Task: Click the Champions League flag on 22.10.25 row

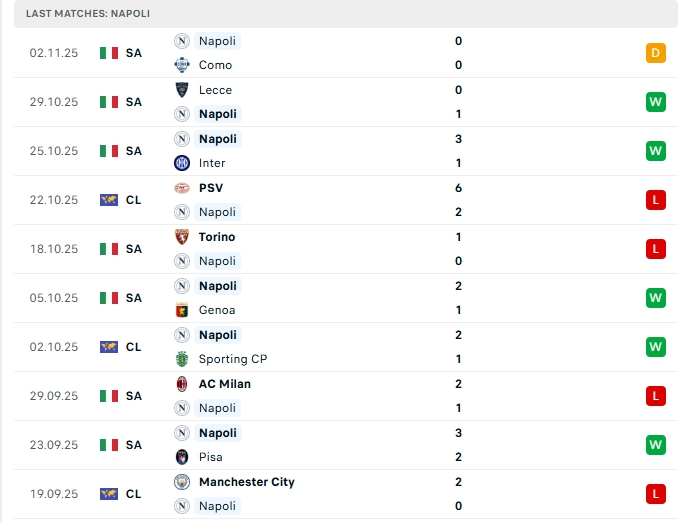Action: [x=109, y=200]
